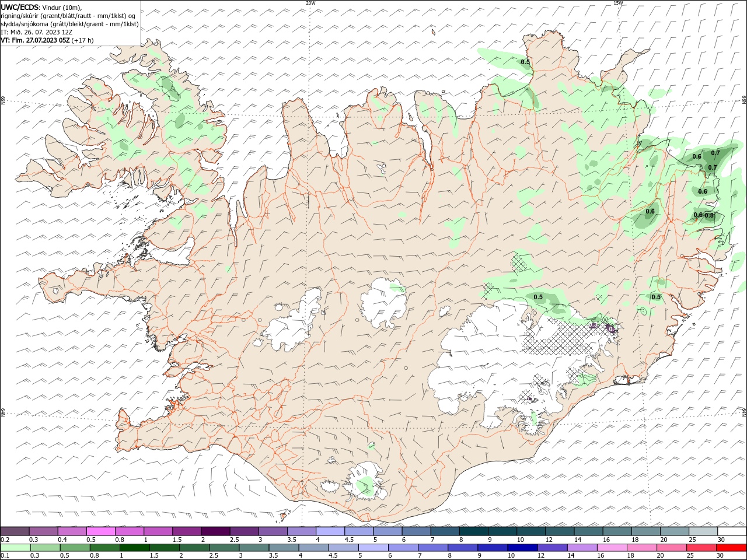Select top-row lavender swatch labeled 4
The height and width of the screenshot is (560, 747).
(x=330, y=531)
